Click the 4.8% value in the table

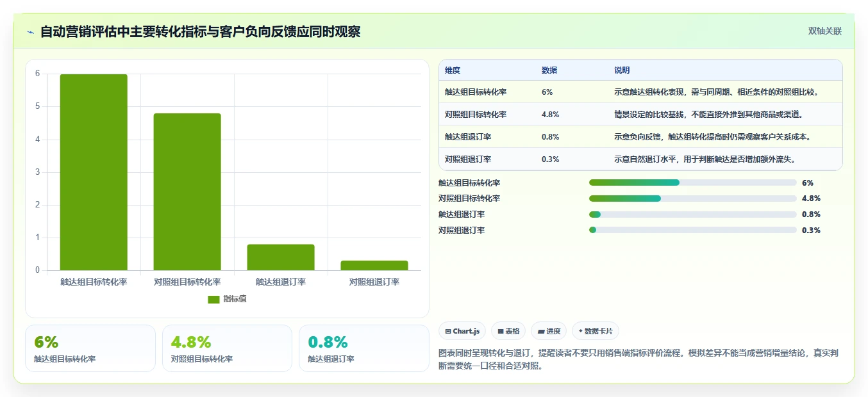[551, 115]
